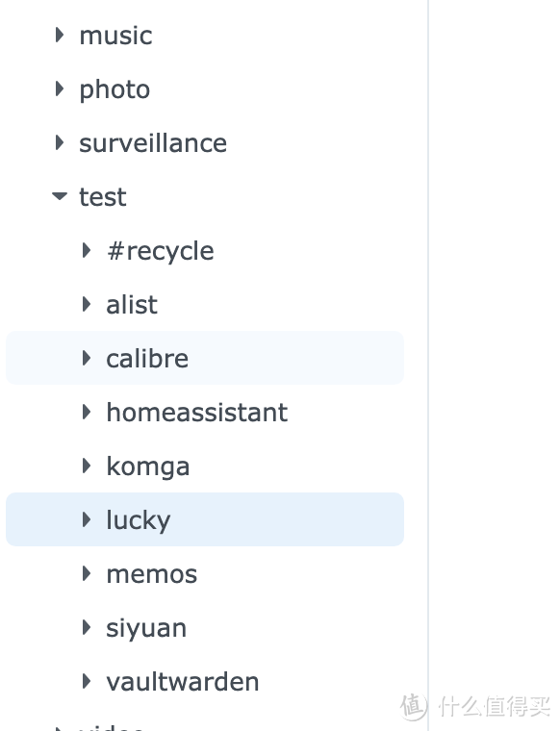The width and height of the screenshot is (560, 731).
Task: Select the music folder
Action: tap(115, 36)
